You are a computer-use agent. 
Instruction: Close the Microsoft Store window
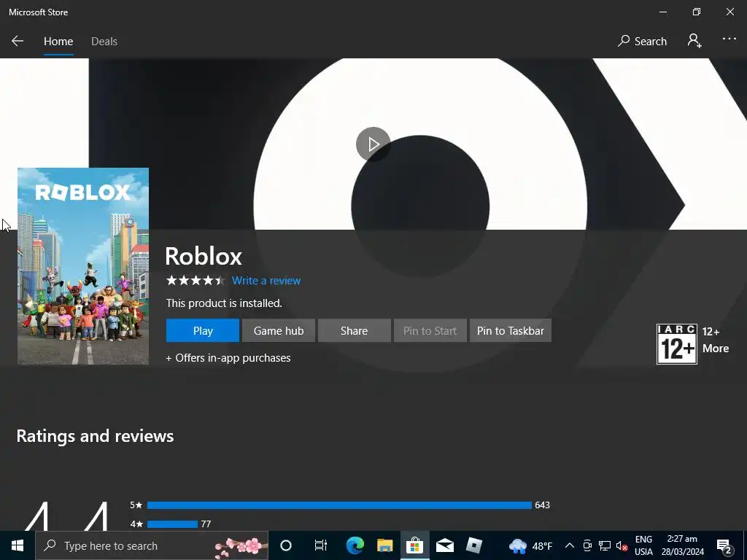tap(729, 12)
